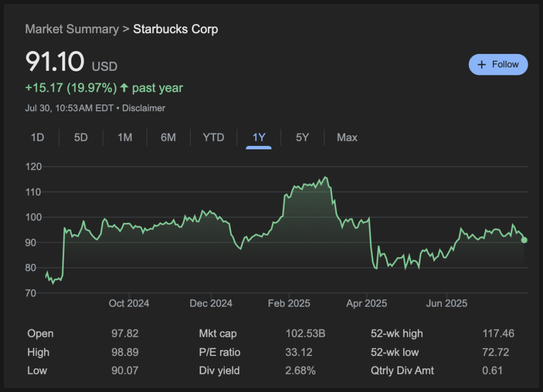The width and height of the screenshot is (543, 392).
Task: Click the Qtrly Div Amt value 0.61
Action: tap(492, 371)
